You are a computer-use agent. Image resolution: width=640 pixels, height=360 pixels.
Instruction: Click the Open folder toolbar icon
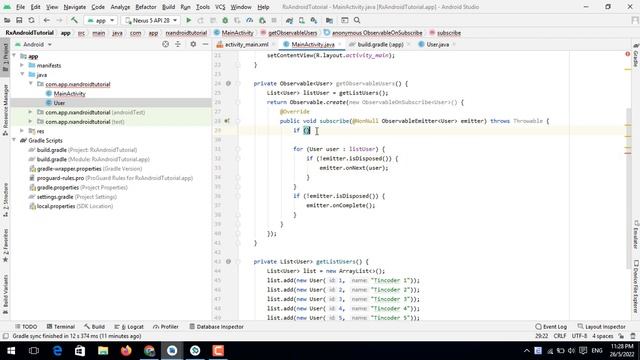coord(7,20)
